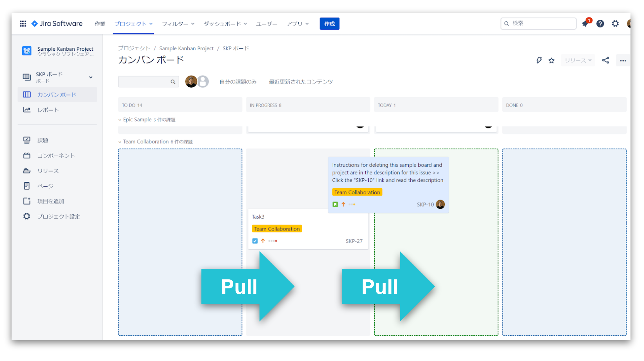Expand the アプリ menu dropdown
The height and width of the screenshot is (361, 644).
[x=298, y=24]
